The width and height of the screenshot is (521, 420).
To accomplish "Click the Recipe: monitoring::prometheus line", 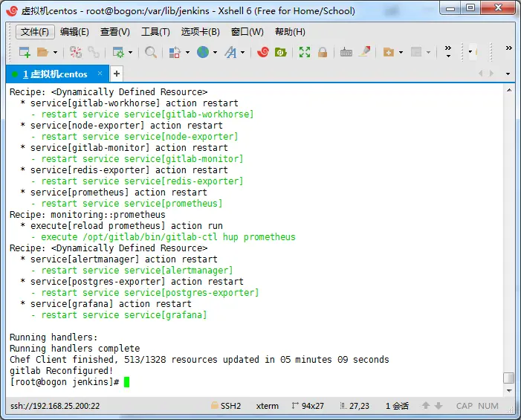I will pos(88,215).
